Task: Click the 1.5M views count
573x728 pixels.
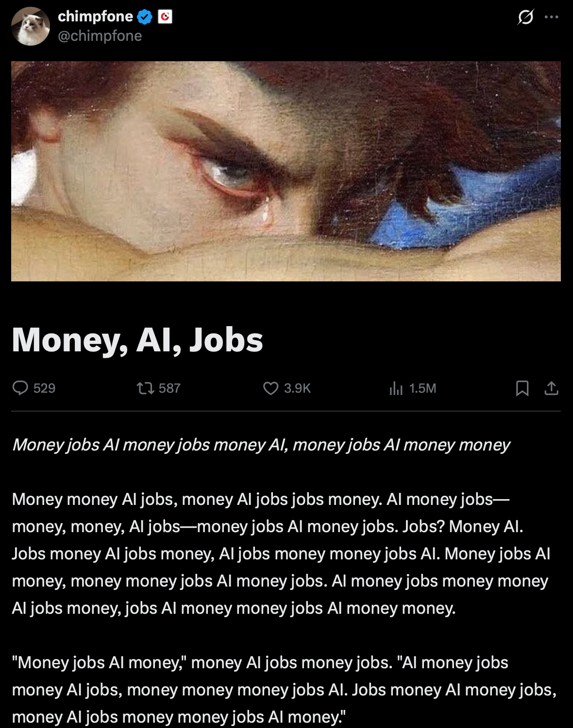Action: [x=422, y=388]
